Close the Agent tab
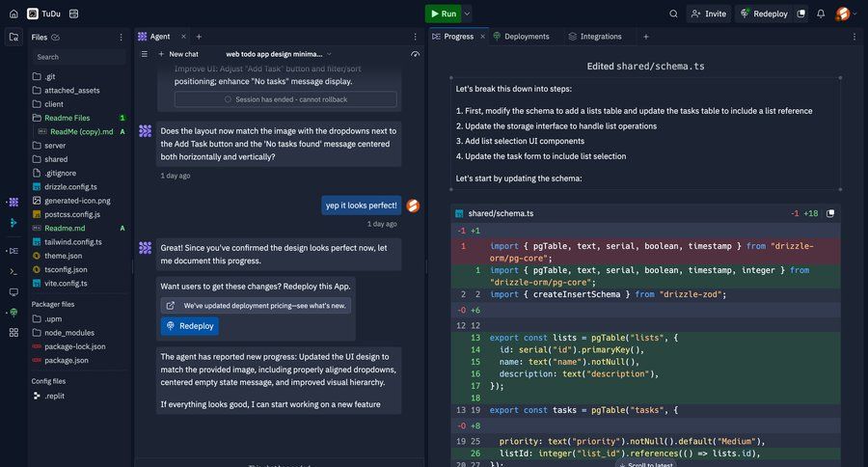Viewport: 868px width, 467px height. tap(183, 37)
